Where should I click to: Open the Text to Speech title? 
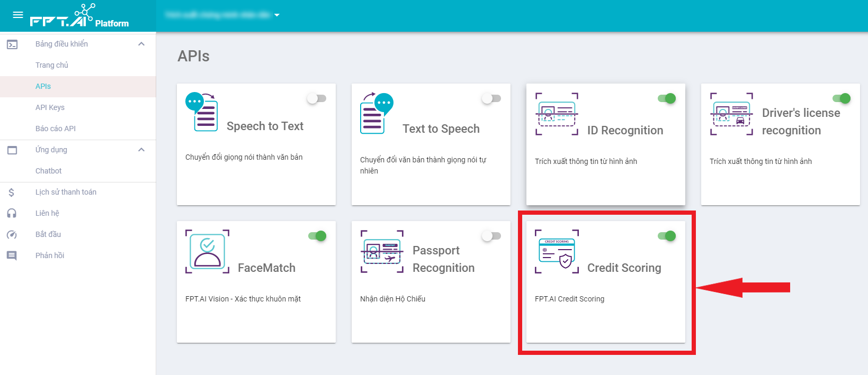(x=441, y=129)
